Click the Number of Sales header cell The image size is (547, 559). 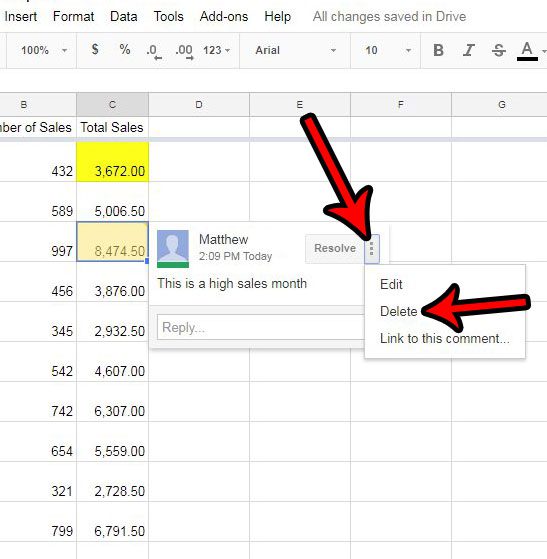tap(38, 127)
